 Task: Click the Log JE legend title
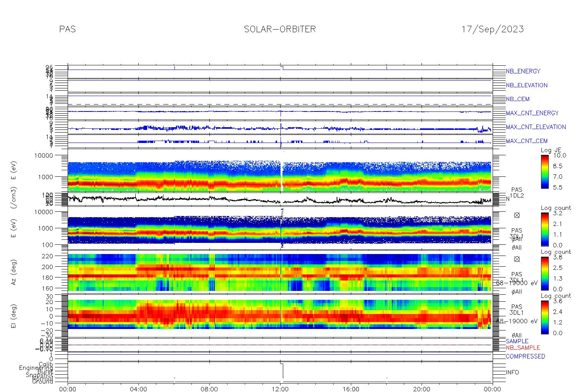coord(551,150)
